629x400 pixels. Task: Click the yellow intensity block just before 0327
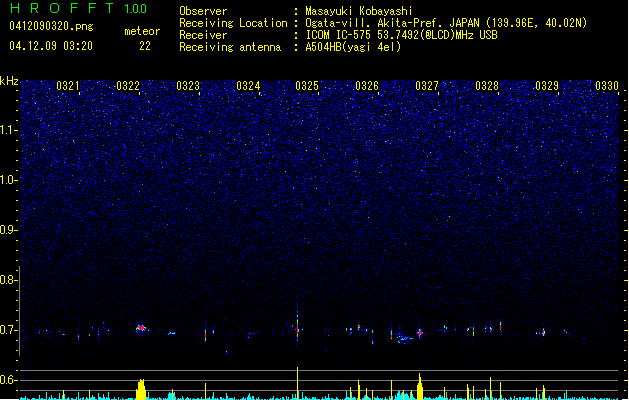[420, 387]
